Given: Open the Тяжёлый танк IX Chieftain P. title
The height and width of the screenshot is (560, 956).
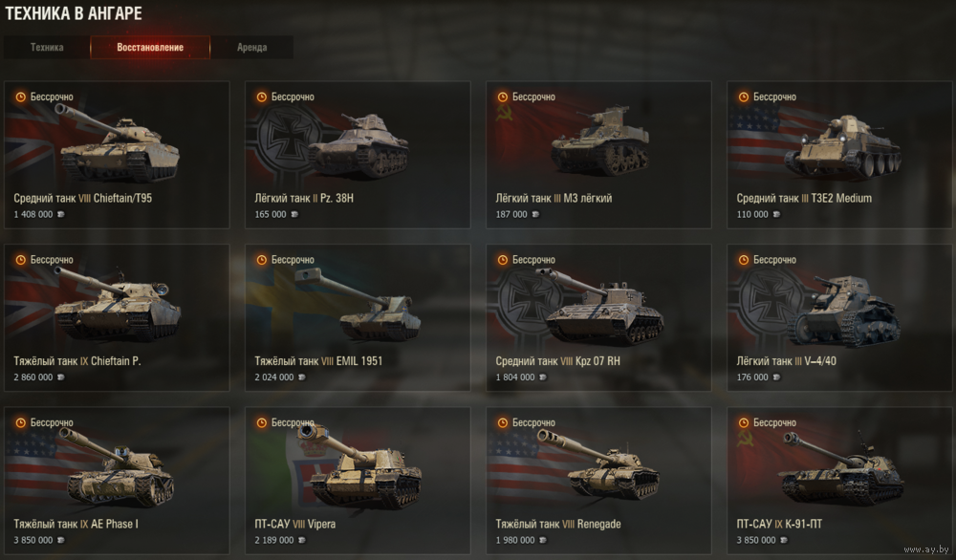Looking at the screenshot, I should pos(77,360).
